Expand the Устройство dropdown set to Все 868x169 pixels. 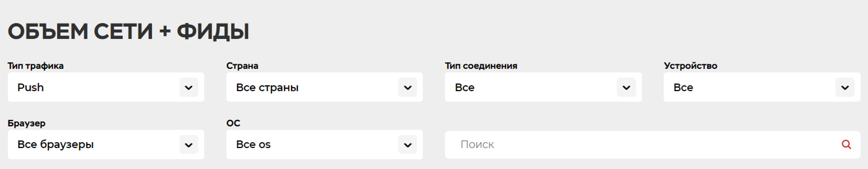(762, 87)
